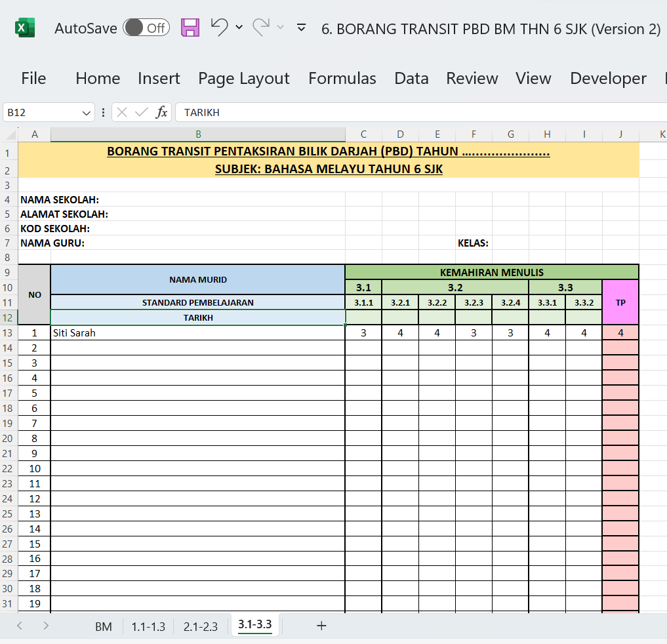The height and width of the screenshot is (644, 667).
Task: Click the Select All corner triangle
Action: (10, 135)
